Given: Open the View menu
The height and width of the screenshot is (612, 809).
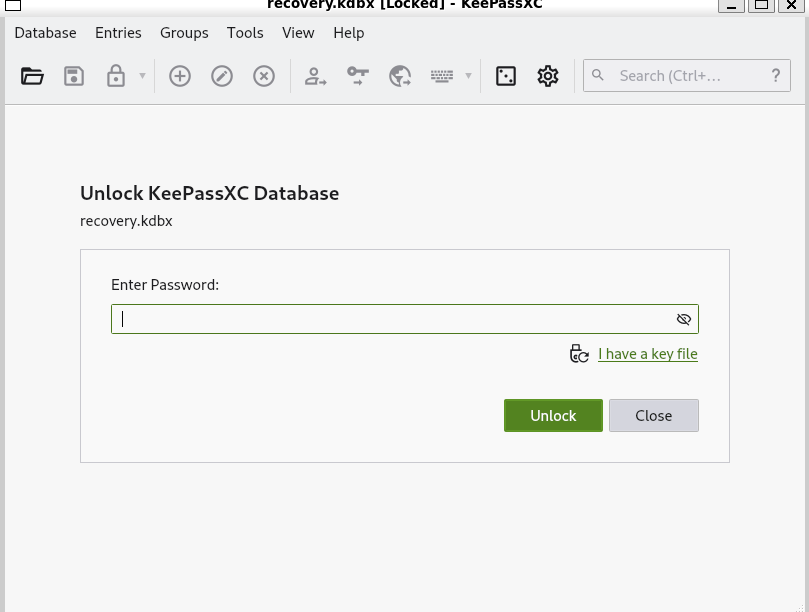Looking at the screenshot, I should pyautogui.click(x=298, y=33).
